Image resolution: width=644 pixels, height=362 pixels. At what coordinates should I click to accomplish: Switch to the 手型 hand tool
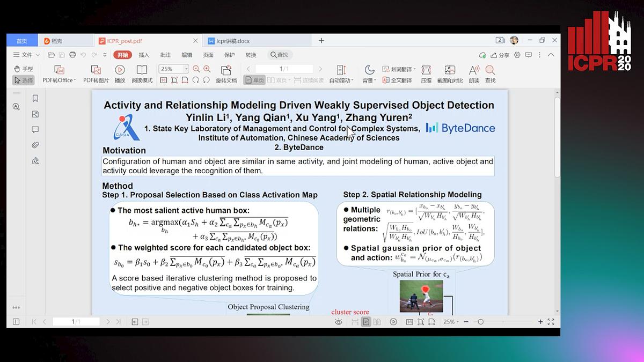(x=23, y=68)
